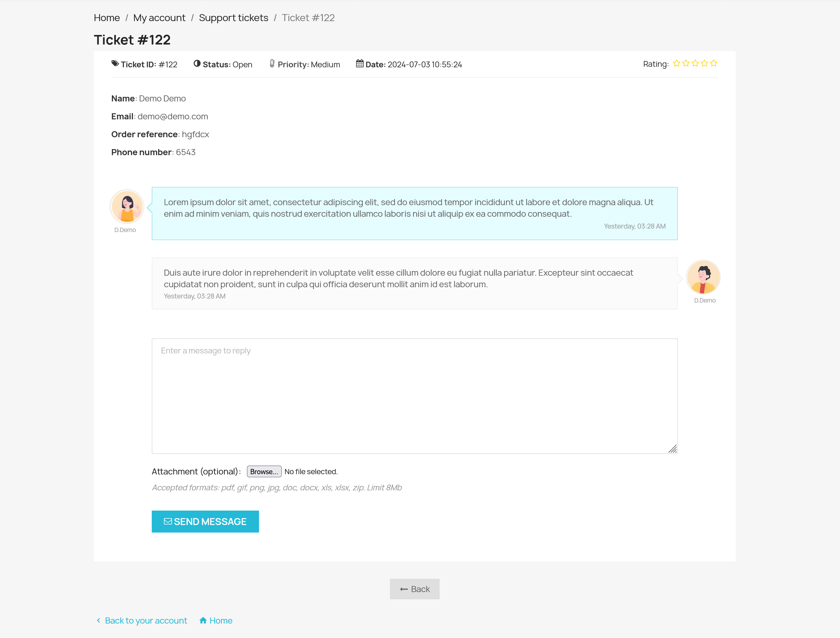Rate the ticket with the second star

[686, 63]
